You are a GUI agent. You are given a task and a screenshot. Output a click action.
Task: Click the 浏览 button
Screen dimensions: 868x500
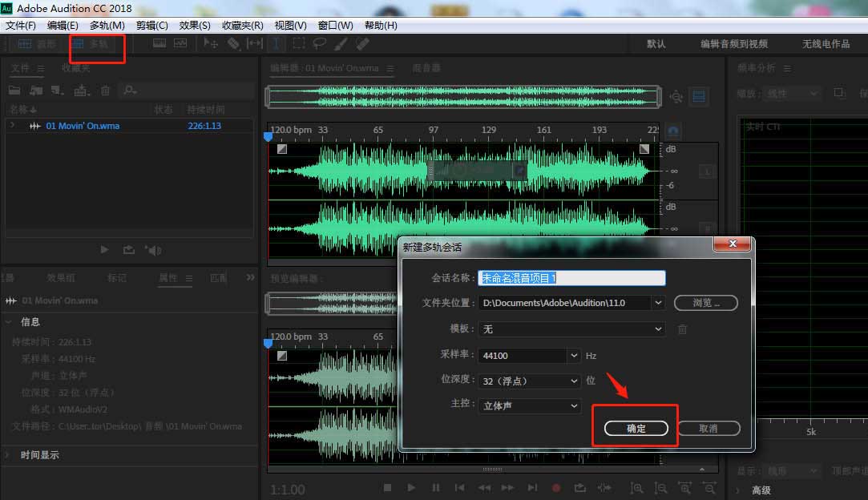(706, 303)
